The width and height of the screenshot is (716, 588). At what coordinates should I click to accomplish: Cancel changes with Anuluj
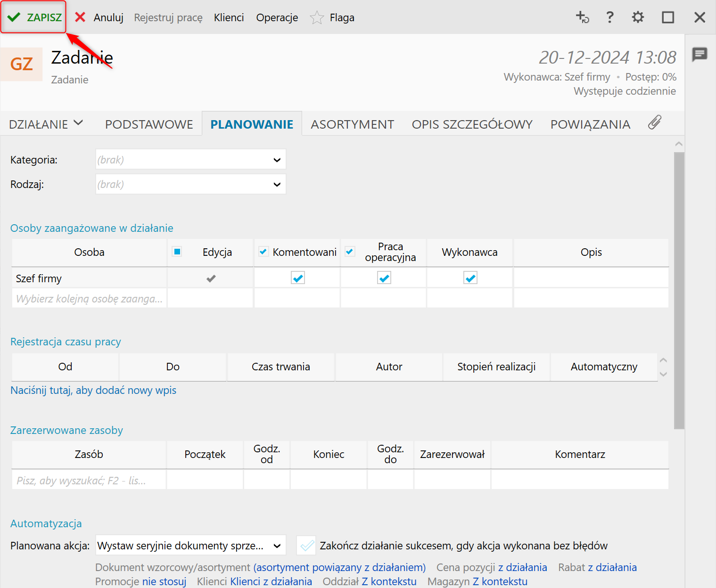point(108,17)
